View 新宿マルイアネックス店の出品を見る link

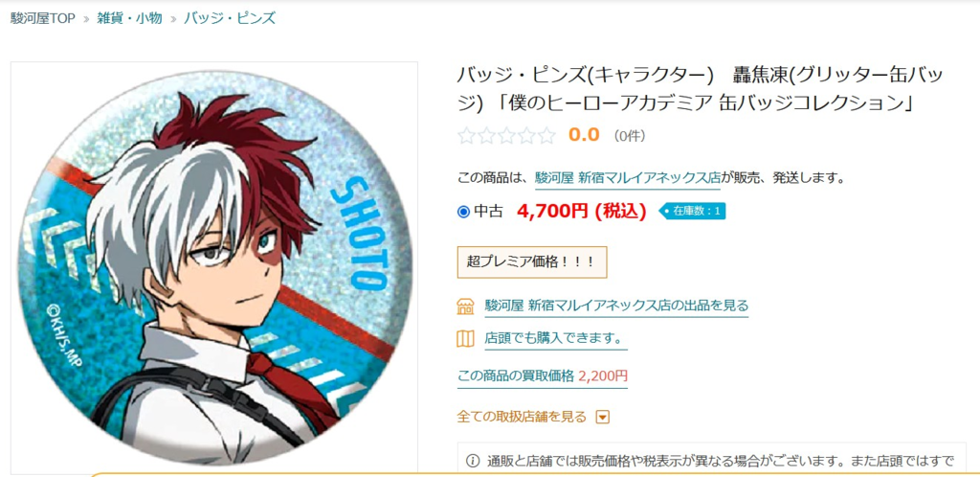(616, 307)
